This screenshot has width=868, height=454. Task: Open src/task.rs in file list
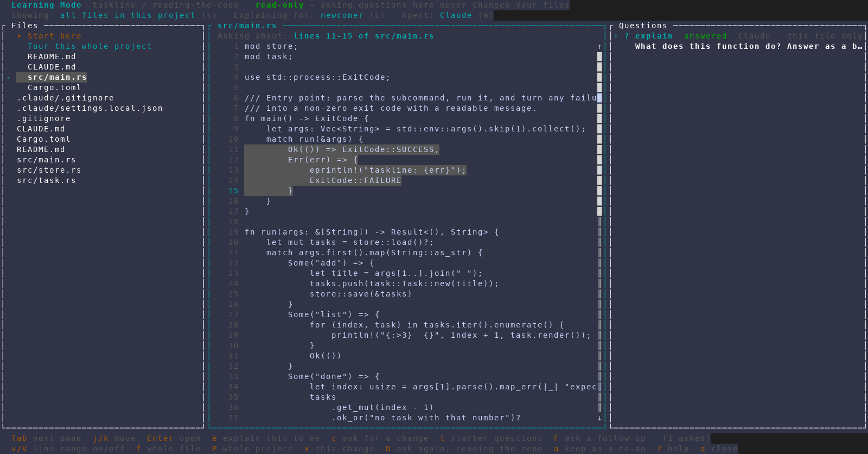coord(46,181)
